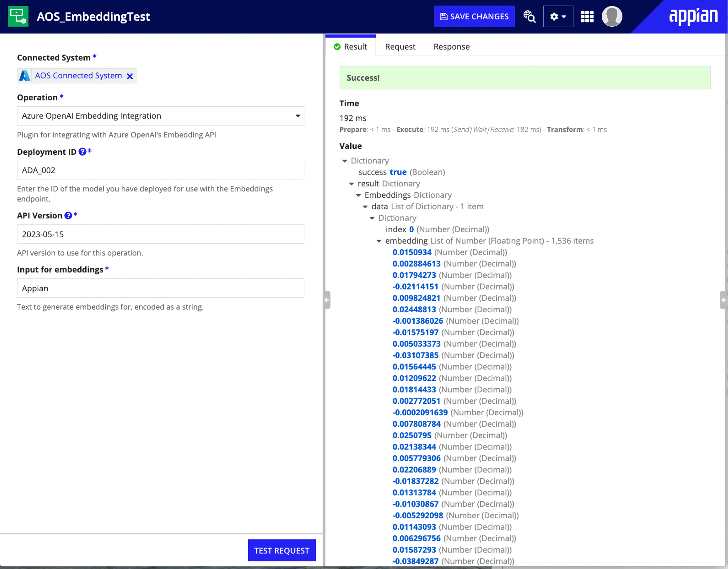Image resolution: width=728 pixels, height=569 pixels.
Task: Click the embedding value -0.01030867
Action: [x=415, y=504]
